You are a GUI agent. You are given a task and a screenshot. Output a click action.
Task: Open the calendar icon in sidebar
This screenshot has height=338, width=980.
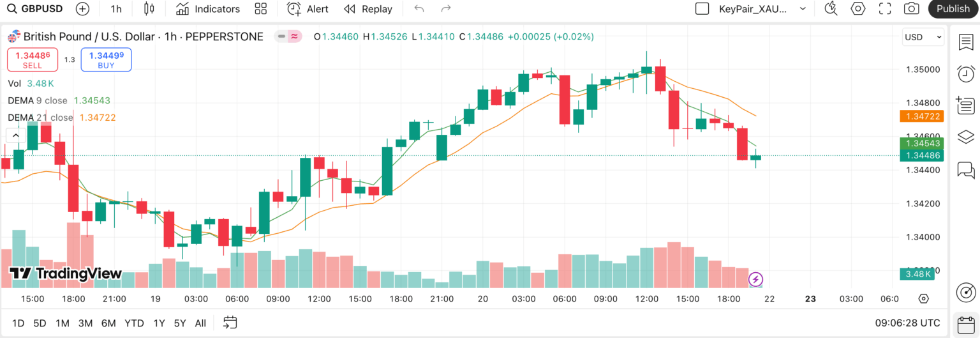pos(966,325)
